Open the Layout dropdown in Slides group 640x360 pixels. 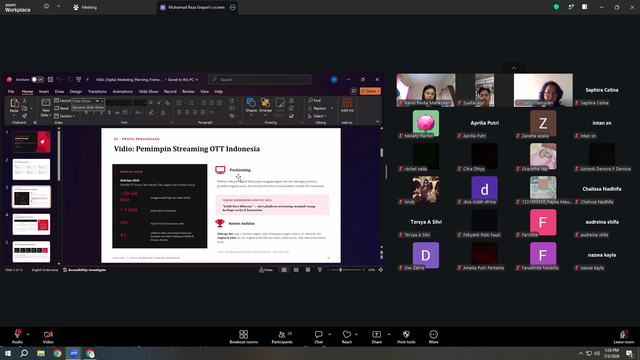point(62,100)
